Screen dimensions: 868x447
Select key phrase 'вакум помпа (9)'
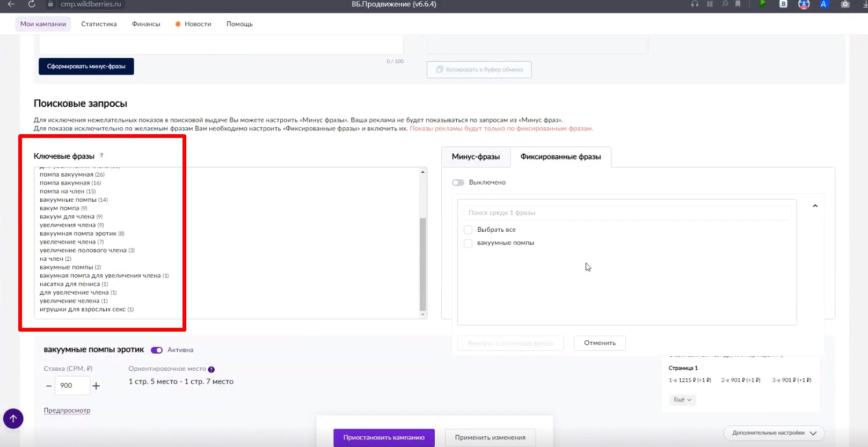click(63, 208)
